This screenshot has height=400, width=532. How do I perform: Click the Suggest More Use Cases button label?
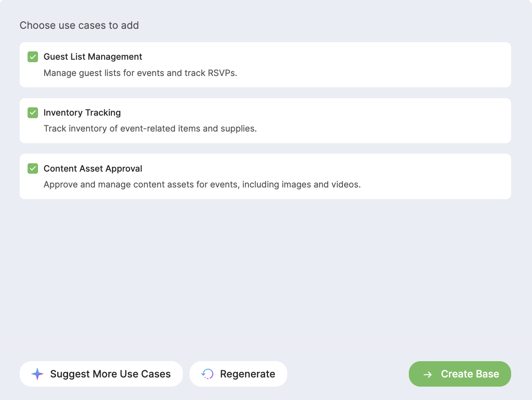(110, 374)
